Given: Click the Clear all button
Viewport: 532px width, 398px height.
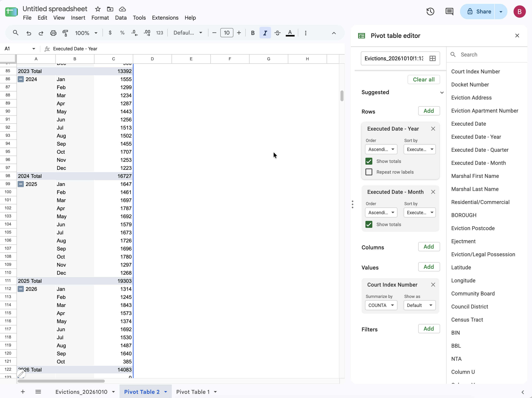Looking at the screenshot, I should coord(424,80).
